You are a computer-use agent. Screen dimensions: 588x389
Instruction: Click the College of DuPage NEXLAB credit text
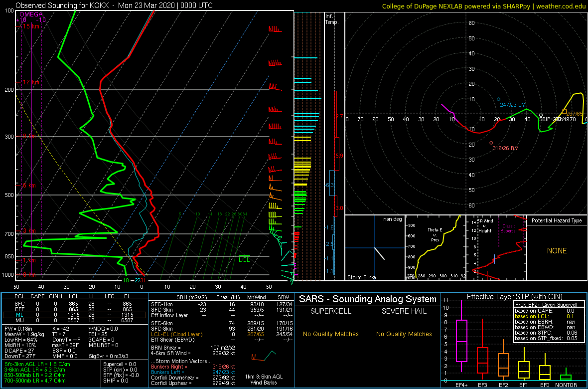click(x=483, y=6)
